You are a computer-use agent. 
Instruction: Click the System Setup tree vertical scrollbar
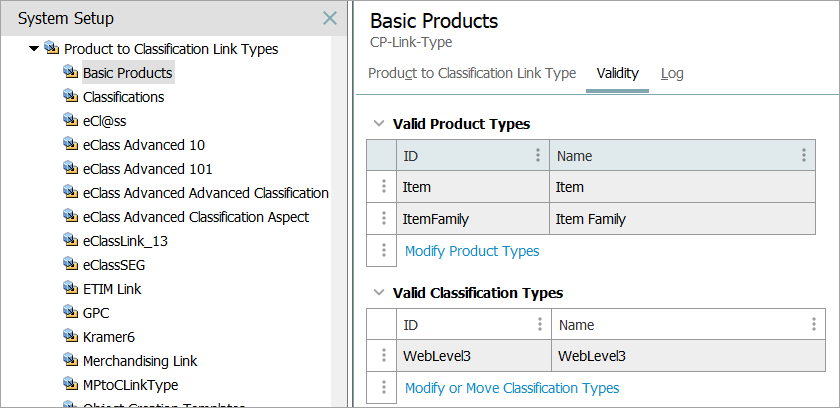click(x=339, y=220)
